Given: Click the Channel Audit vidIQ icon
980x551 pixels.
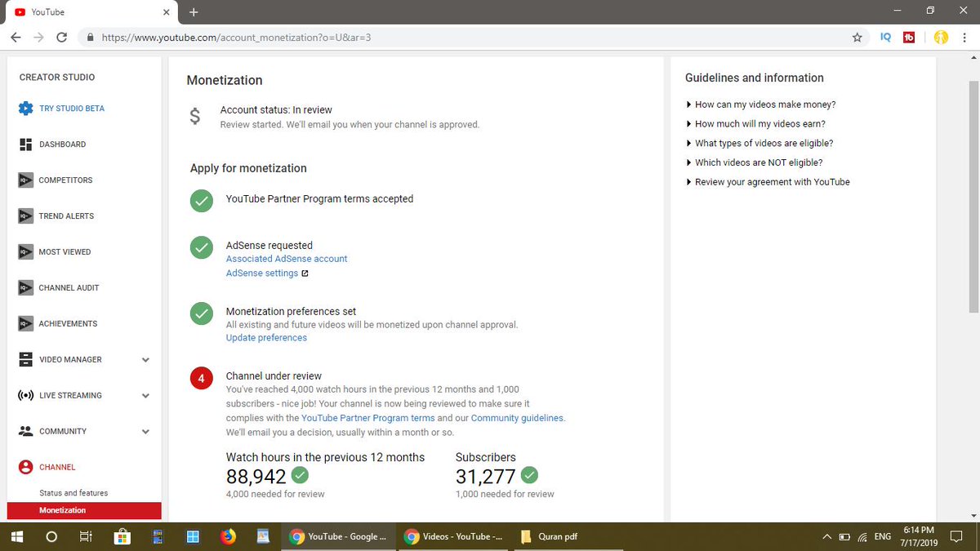Looking at the screenshot, I should [x=25, y=288].
